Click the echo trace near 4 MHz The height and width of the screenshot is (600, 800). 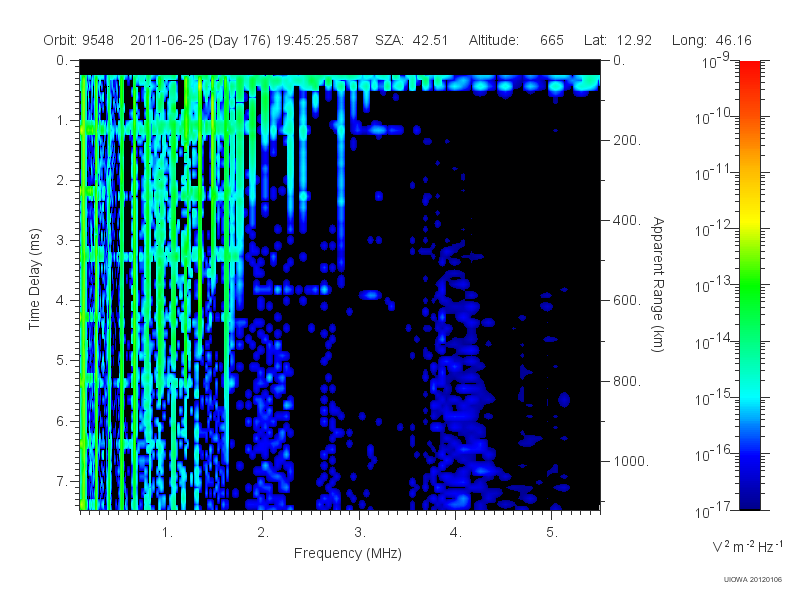click(459, 393)
